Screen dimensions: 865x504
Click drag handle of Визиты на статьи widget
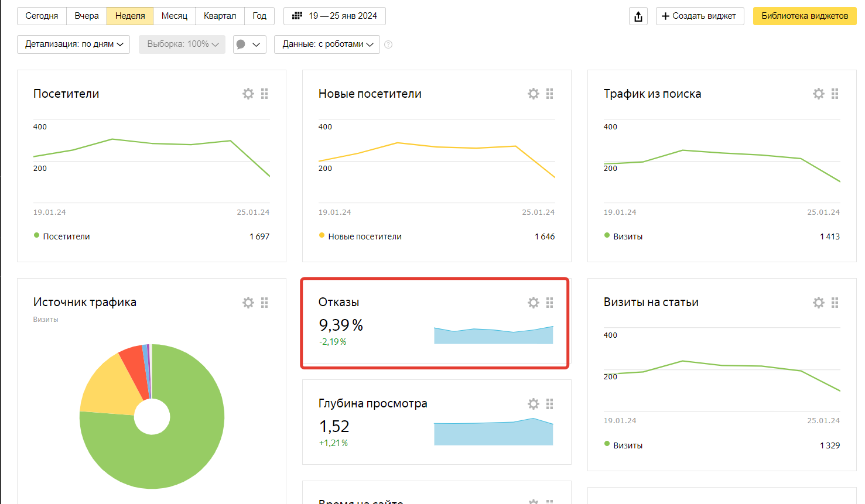[835, 303]
